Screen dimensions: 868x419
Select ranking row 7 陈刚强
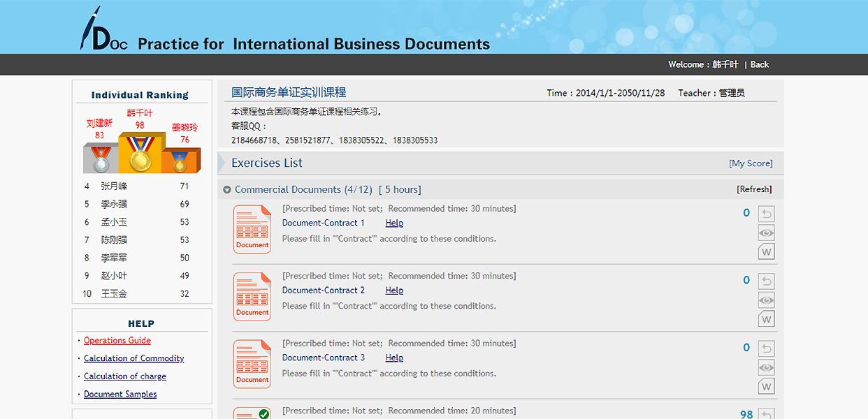[140, 240]
